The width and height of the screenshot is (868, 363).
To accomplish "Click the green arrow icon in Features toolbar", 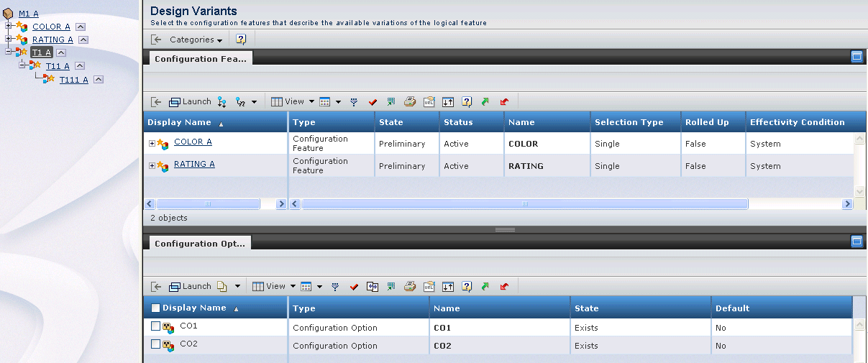I will pos(485,102).
